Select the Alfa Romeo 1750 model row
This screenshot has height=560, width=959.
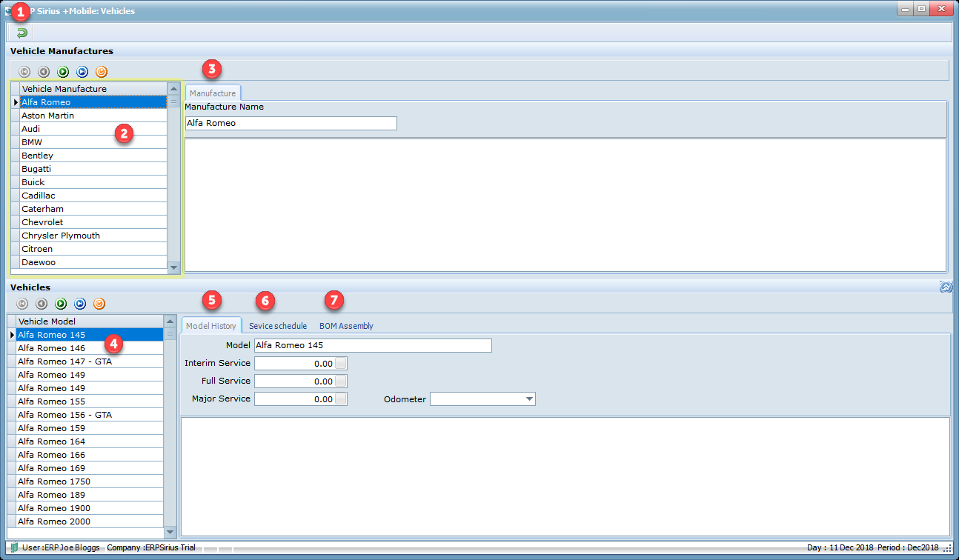point(90,481)
